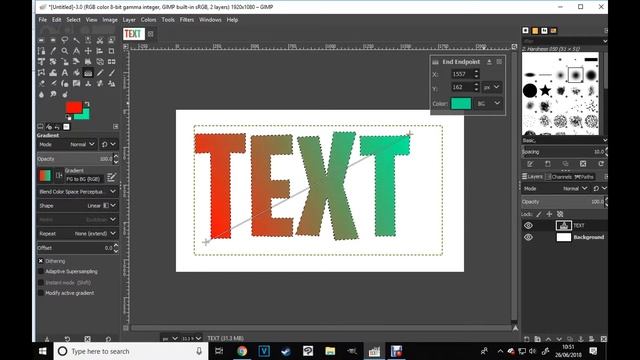Click the X coordinate field 1537
The image size is (640, 360).
pos(462,74)
